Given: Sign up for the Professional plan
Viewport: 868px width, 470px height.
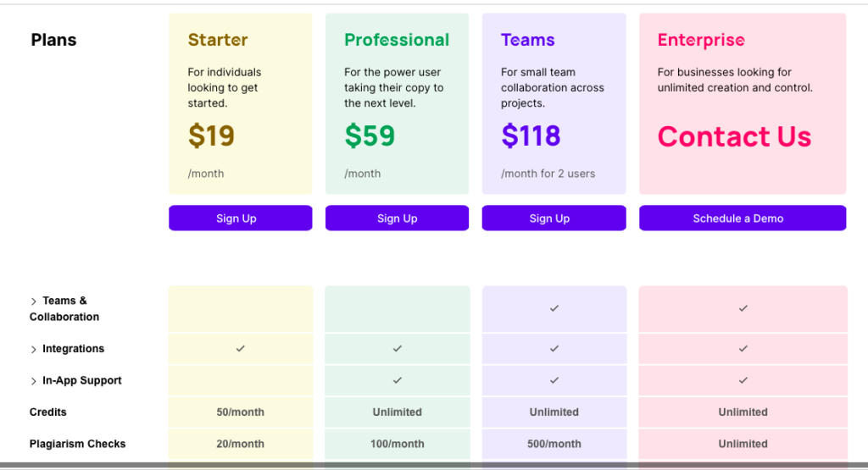Looking at the screenshot, I should (397, 218).
